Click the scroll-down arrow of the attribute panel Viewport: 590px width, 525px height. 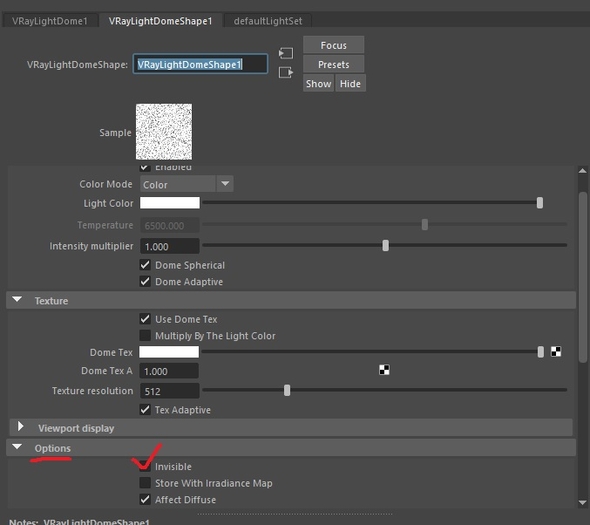coord(582,502)
